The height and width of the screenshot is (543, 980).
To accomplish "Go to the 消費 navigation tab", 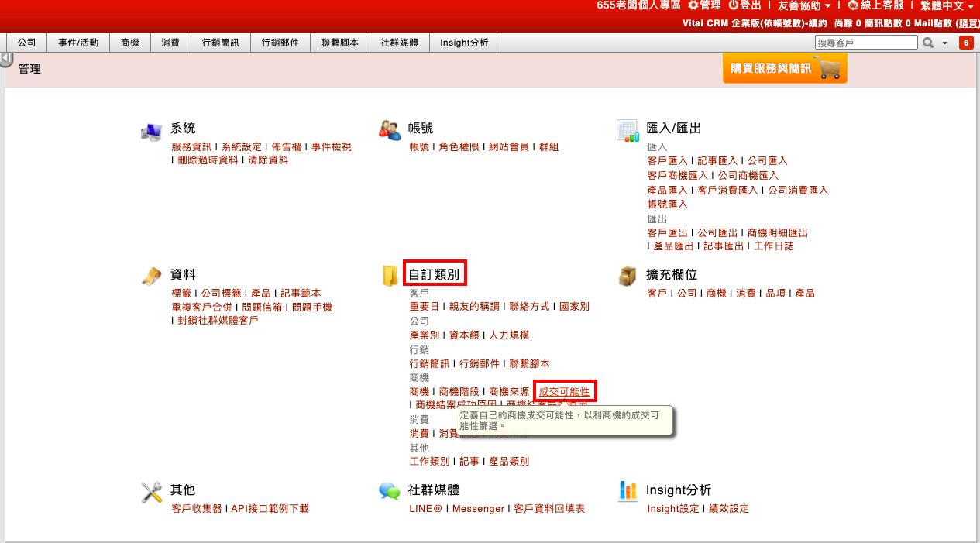I will click(170, 43).
